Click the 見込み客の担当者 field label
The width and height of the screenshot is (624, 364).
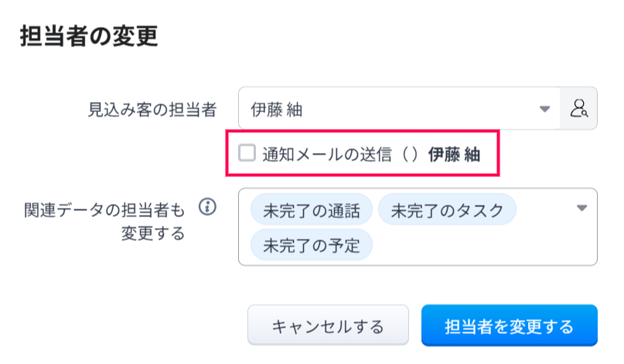[x=151, y=109]
